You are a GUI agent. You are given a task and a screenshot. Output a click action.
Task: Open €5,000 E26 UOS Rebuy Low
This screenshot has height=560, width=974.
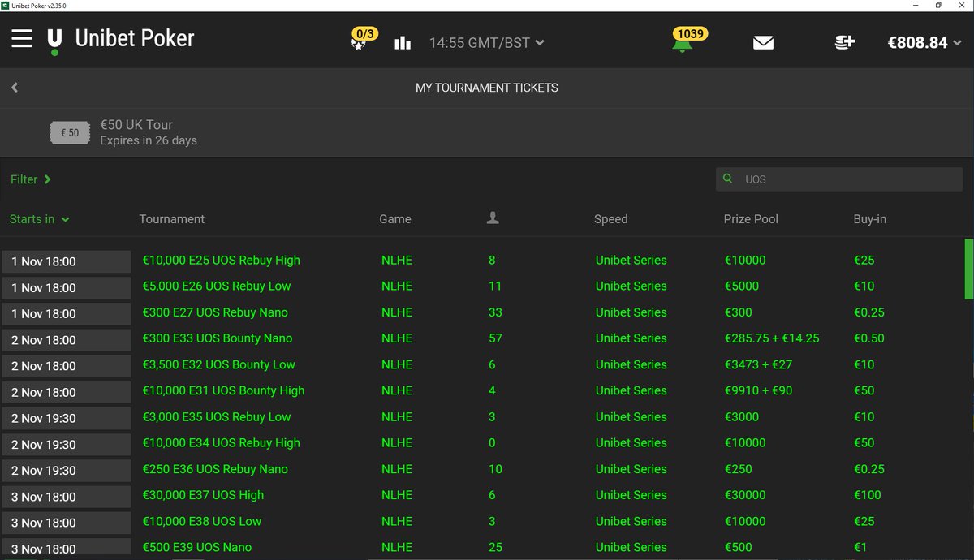[x=217, y=286]
